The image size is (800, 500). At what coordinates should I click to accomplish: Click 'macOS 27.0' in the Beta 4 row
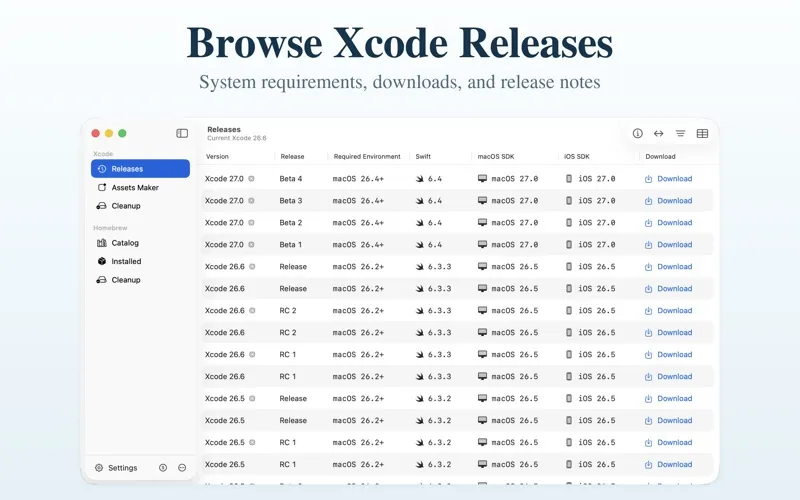point(515,179)
